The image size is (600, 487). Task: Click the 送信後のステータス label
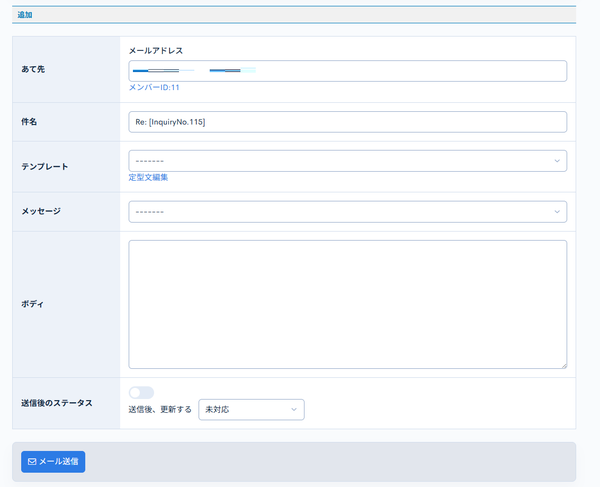tap(57, 403)
